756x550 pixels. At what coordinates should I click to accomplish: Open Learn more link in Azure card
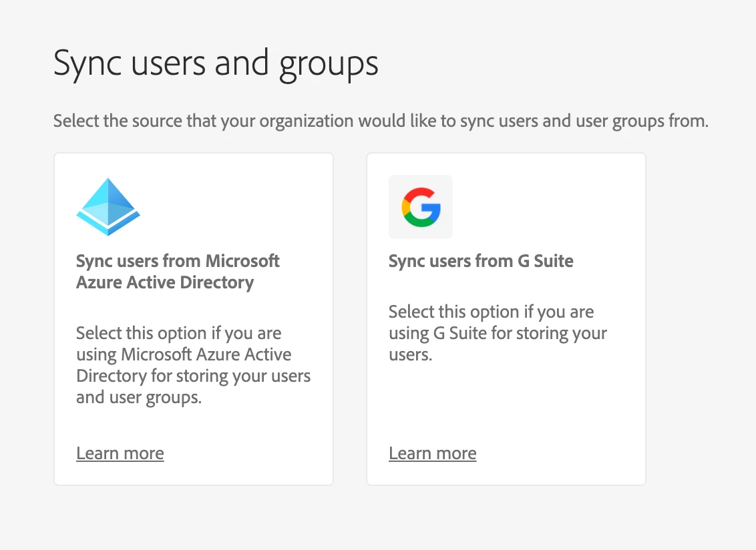[x=120, y=453]
